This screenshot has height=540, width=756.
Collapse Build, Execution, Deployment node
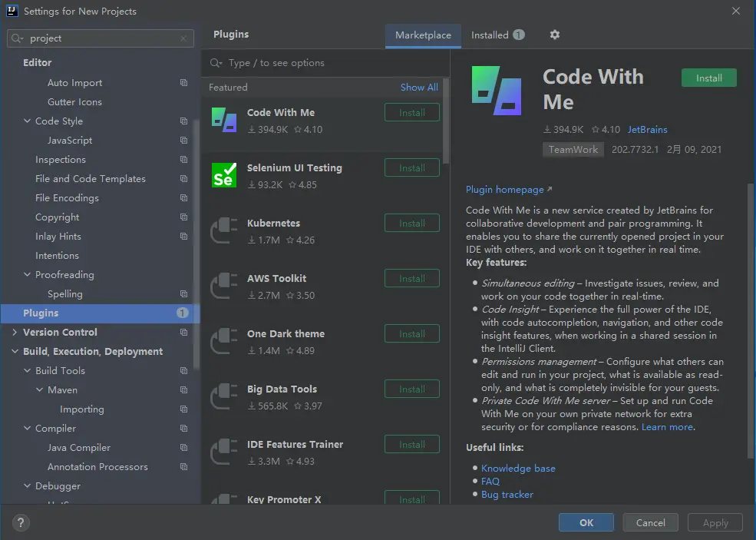click(15, 351)
